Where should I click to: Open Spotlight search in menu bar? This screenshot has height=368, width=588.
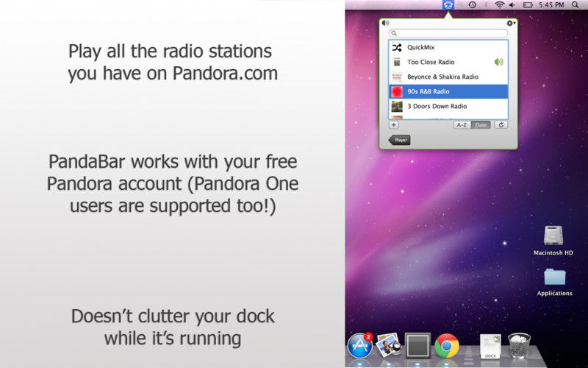coord(575,5)
